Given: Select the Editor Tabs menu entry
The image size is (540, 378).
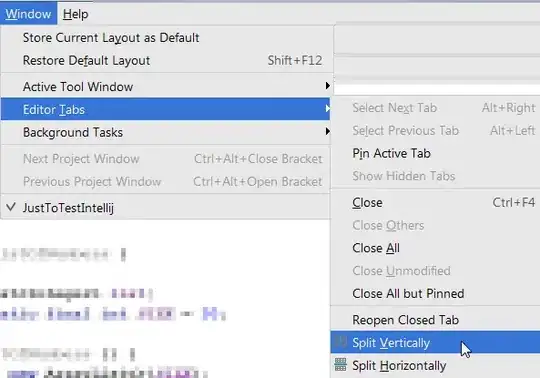Looking at the screenshot, I should click(x=165, y=109).
